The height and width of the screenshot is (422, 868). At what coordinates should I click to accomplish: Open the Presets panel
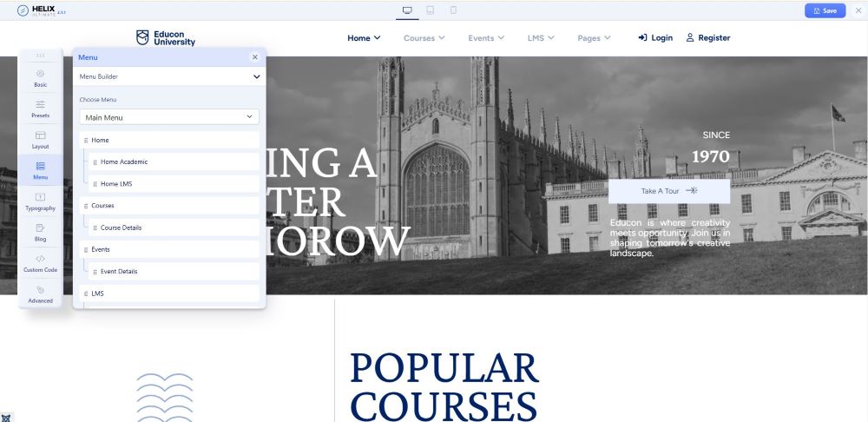[x=41, y=109]
